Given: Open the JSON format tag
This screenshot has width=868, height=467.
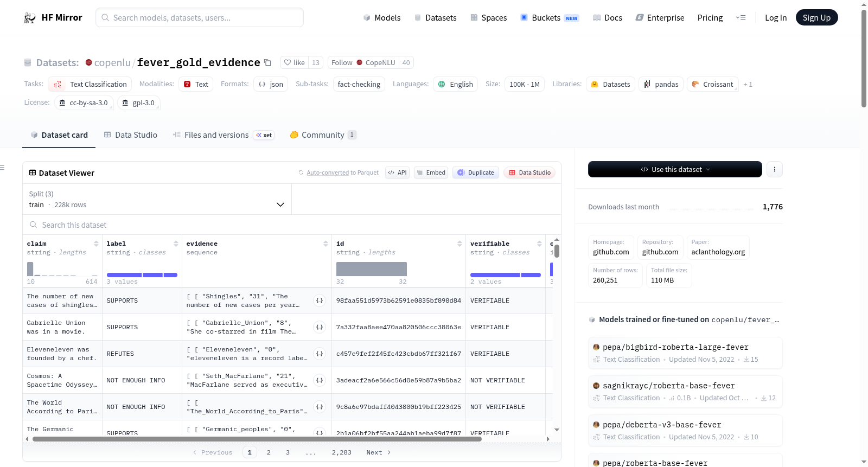Looking at the screenshot, I should pyautogui.click(x=271, y=84).
